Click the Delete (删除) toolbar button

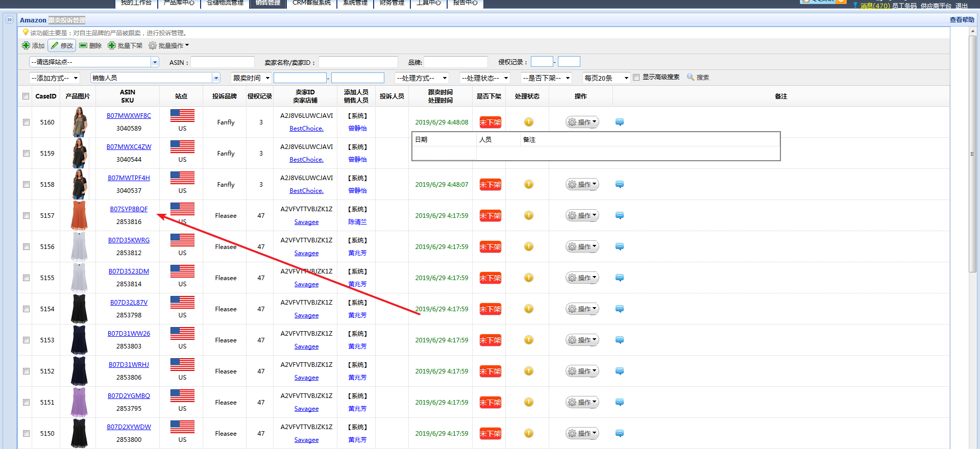[x=90, y=45]
